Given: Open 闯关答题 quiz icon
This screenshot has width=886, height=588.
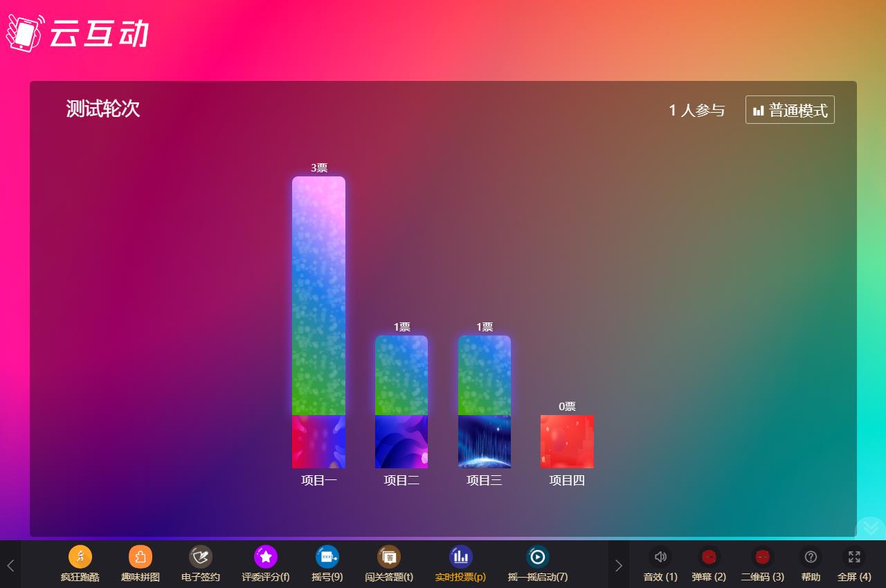Looking at the screenshot, I should [x=389, y=557].
